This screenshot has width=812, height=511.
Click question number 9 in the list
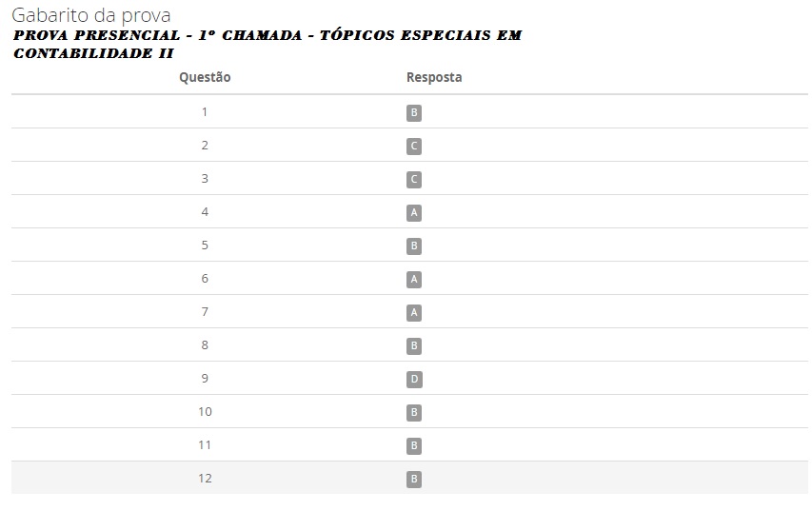coord(205,379)
